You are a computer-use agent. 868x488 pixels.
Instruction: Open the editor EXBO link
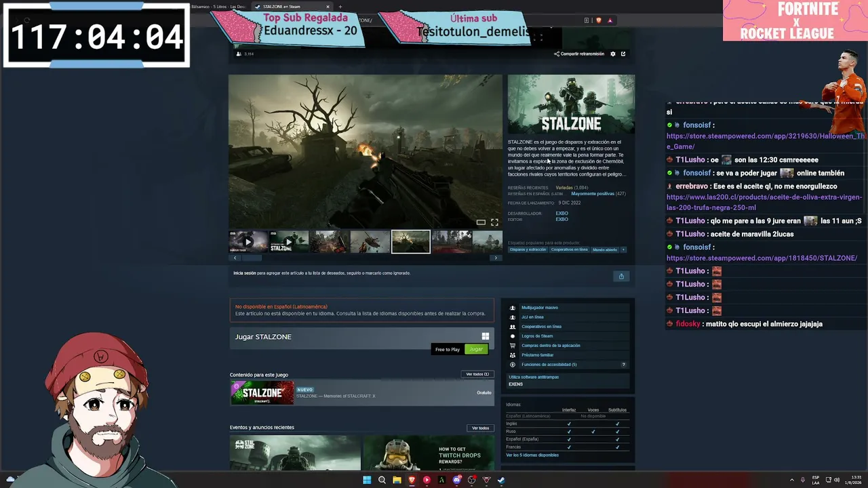(562, 220)
